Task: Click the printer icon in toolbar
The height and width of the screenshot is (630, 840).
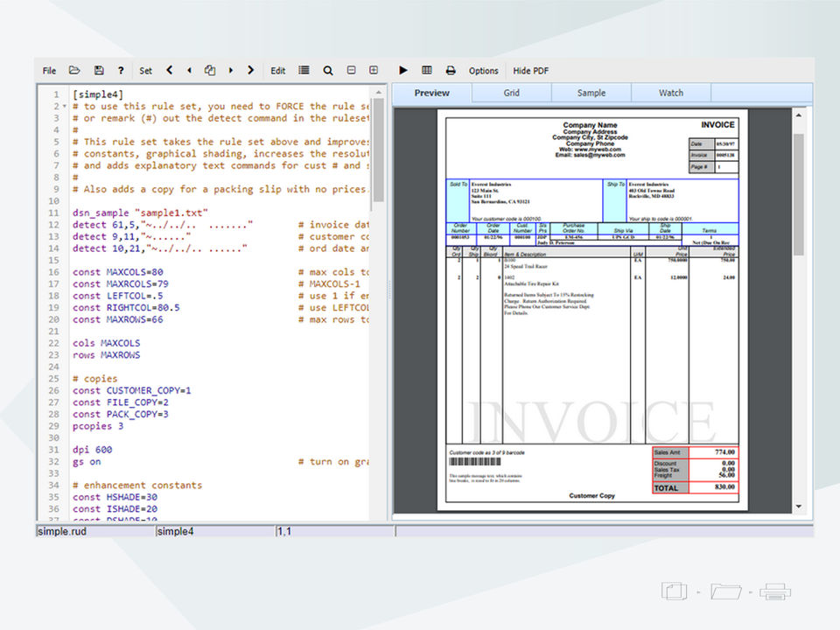Action: [x=451, y=70]
